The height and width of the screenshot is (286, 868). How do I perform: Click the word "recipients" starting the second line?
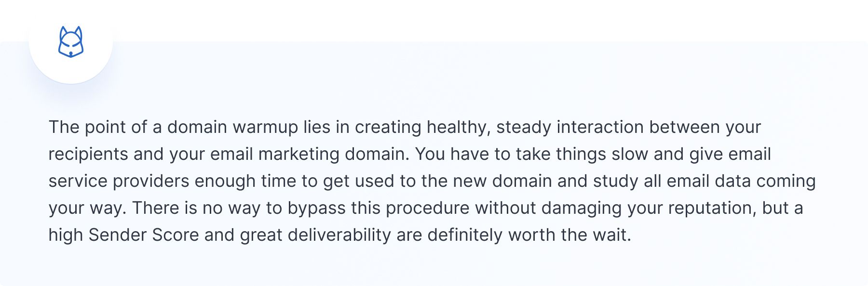tap(89, 154)
